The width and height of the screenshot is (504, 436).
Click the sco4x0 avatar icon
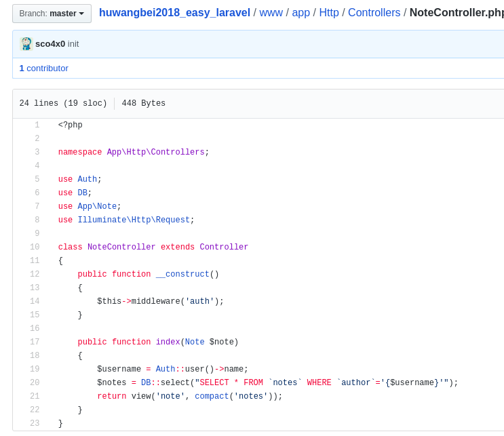(26, 44)
